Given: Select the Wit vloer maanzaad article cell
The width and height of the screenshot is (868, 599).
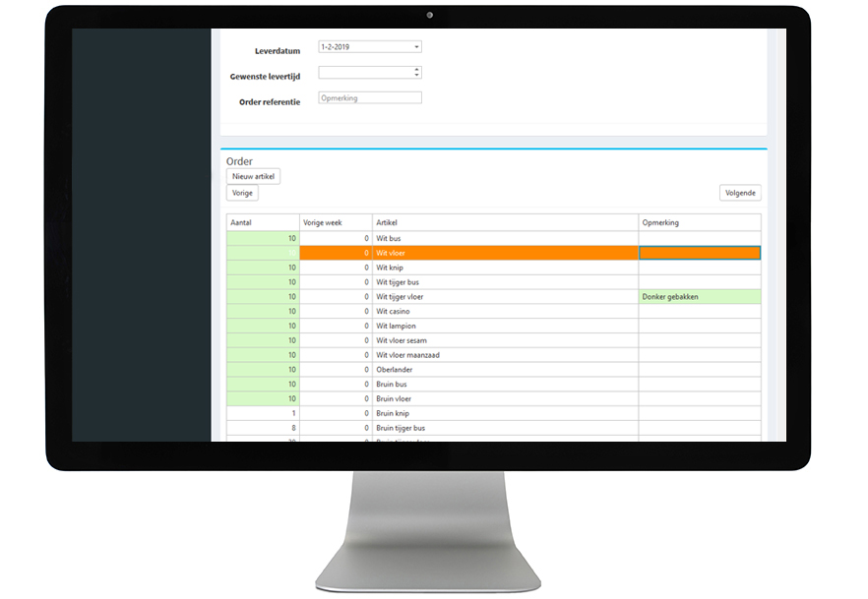Looking at the screenshot, I should (506, 355).
